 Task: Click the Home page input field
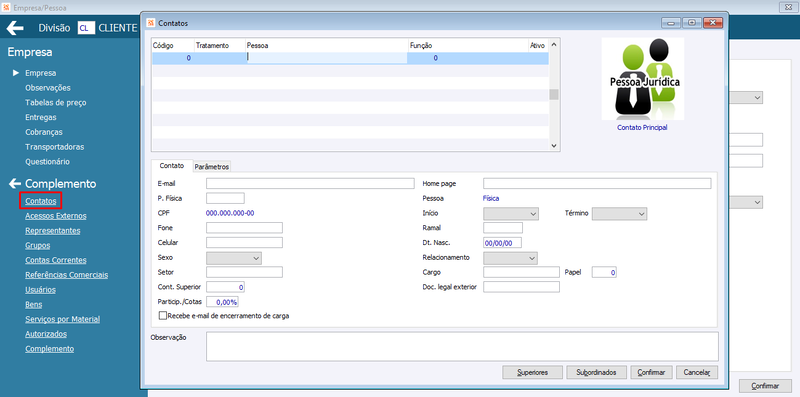[x=597, y=184]
